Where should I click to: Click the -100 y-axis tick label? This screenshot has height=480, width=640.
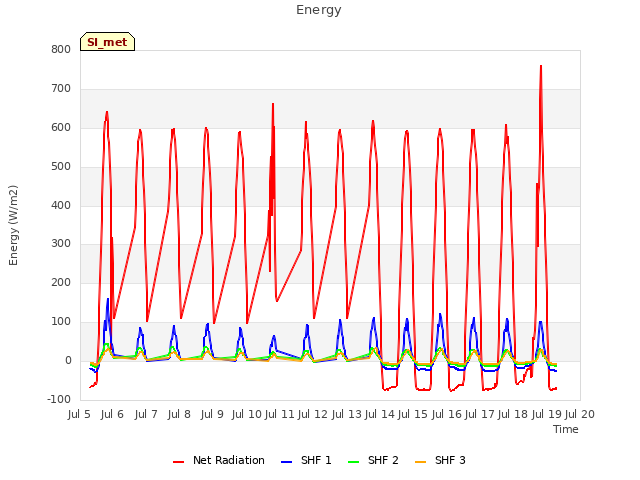(x=59, y=399)
